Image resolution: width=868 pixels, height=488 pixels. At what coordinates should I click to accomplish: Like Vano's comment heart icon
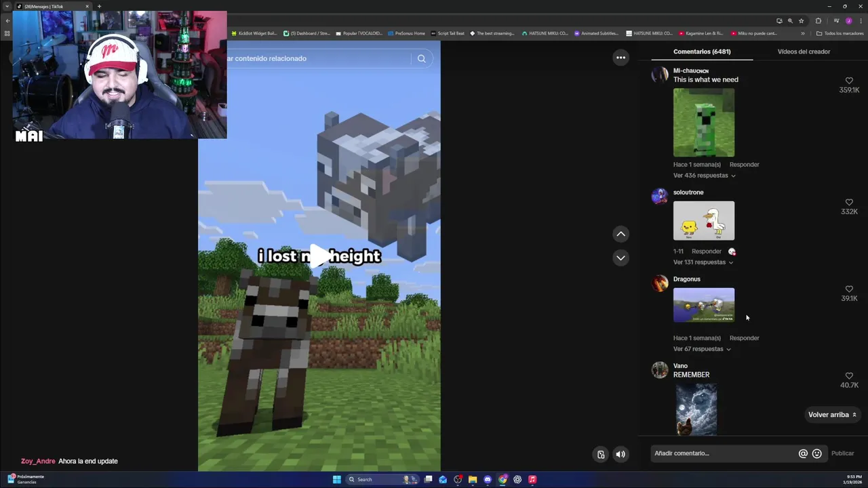point(849,376)
